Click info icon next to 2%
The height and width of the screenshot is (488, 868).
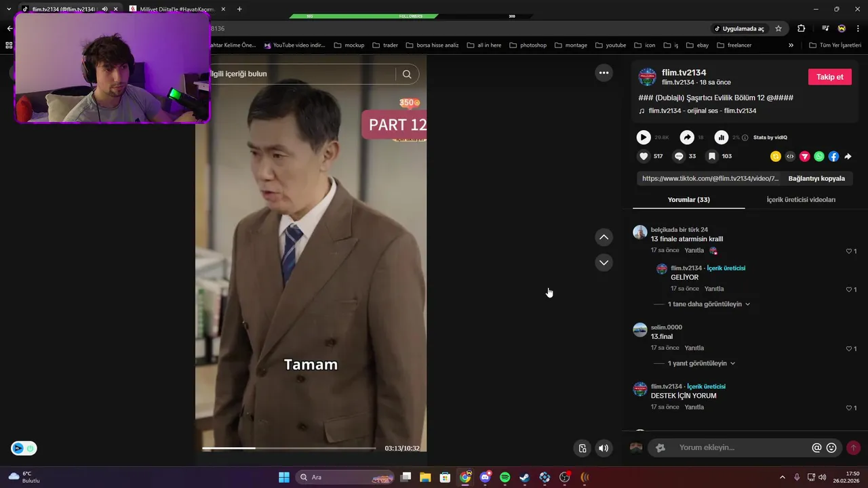[745, 138]
